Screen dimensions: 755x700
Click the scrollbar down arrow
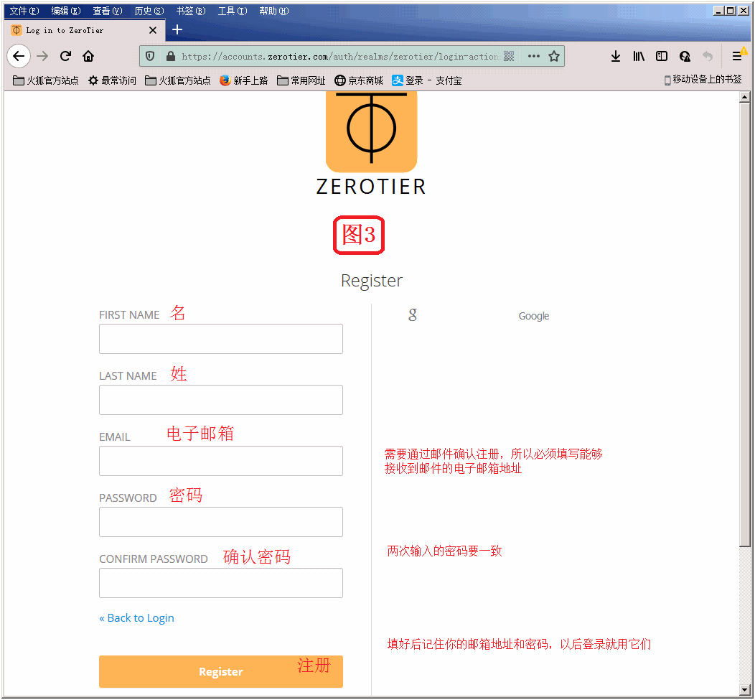click(744, 691)
